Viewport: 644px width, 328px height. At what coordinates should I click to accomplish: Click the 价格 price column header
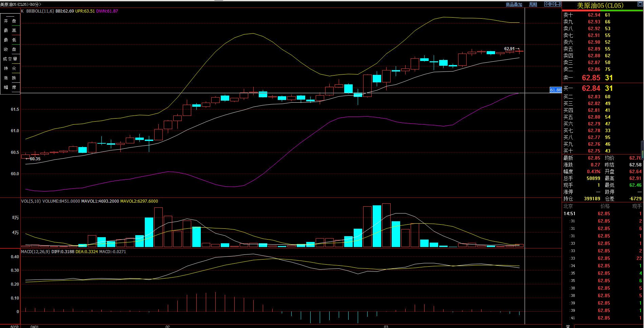coord(605,206)
